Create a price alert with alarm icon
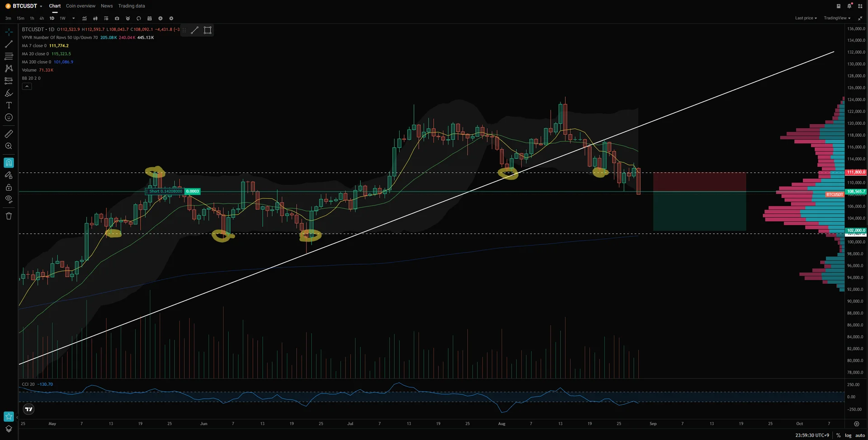868x440 pixels. [127, 19]
